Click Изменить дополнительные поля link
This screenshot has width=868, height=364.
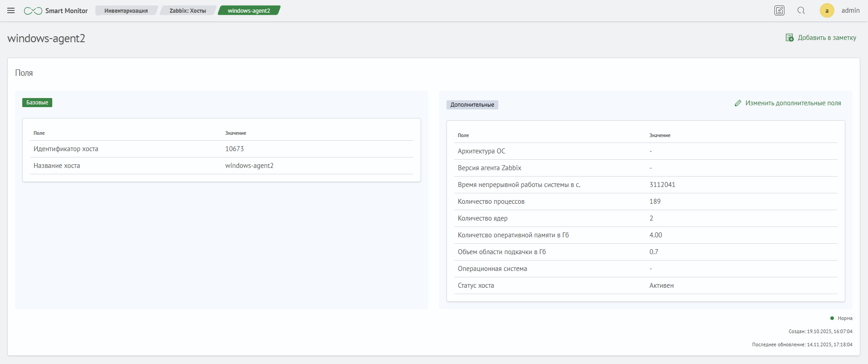[x=793, y=103]
